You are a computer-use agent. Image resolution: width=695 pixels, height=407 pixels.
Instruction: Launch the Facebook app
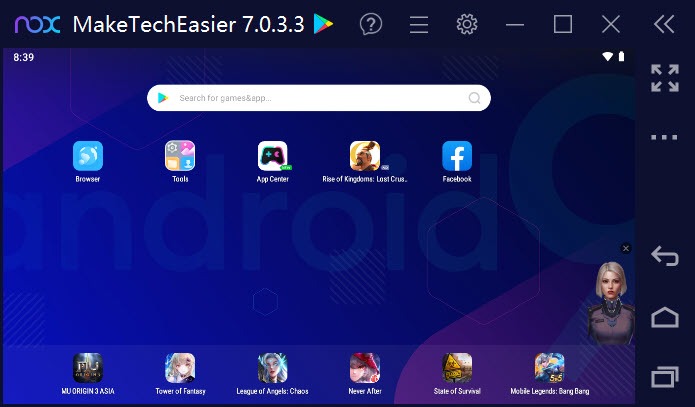click(457, 156)
